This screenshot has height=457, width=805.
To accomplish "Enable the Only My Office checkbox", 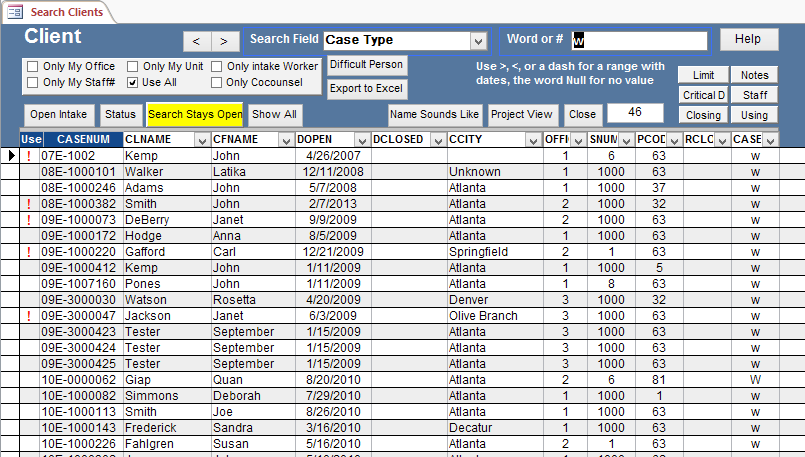I will click(x=33, y=67).
